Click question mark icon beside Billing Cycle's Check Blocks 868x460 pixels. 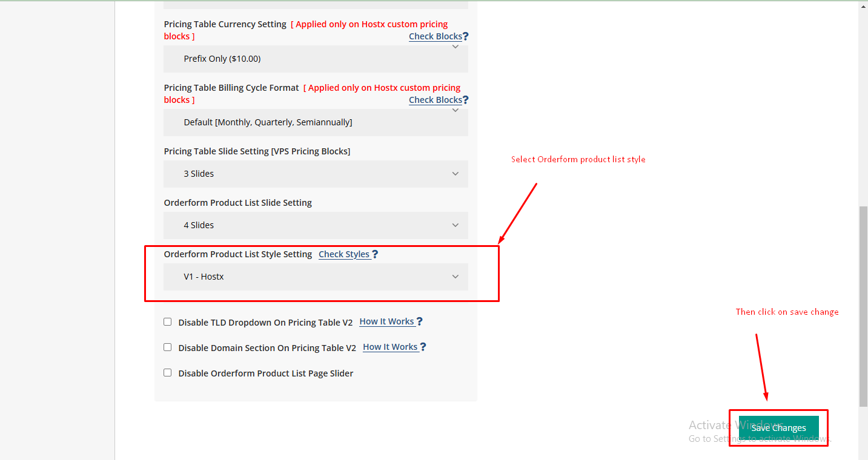tap(465, 100)
